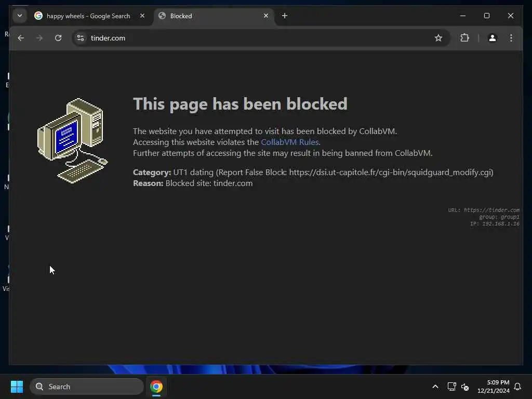
Task: Minimize the Chrome window
Action: (463, 16)
